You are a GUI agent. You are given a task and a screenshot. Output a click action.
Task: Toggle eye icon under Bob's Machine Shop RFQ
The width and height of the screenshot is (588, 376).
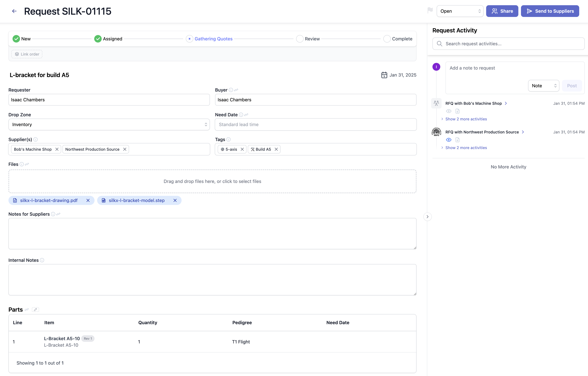pos(449,111)
